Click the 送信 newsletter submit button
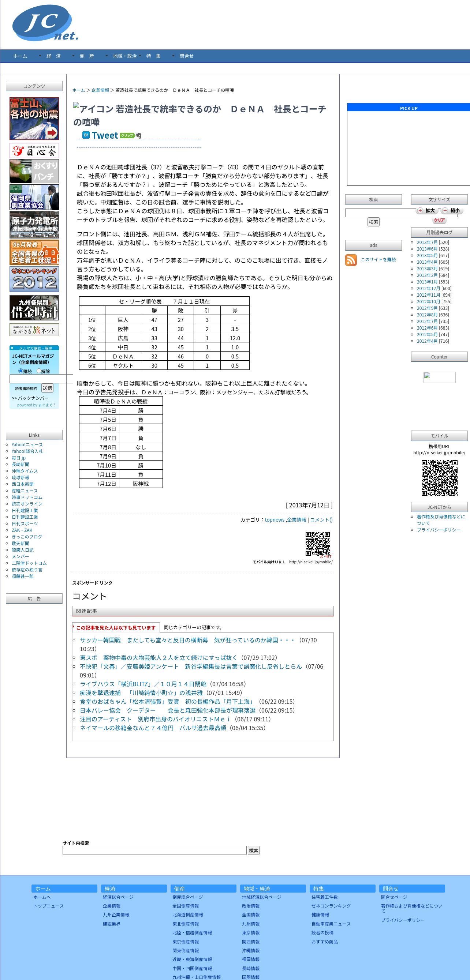 (47, 388)
